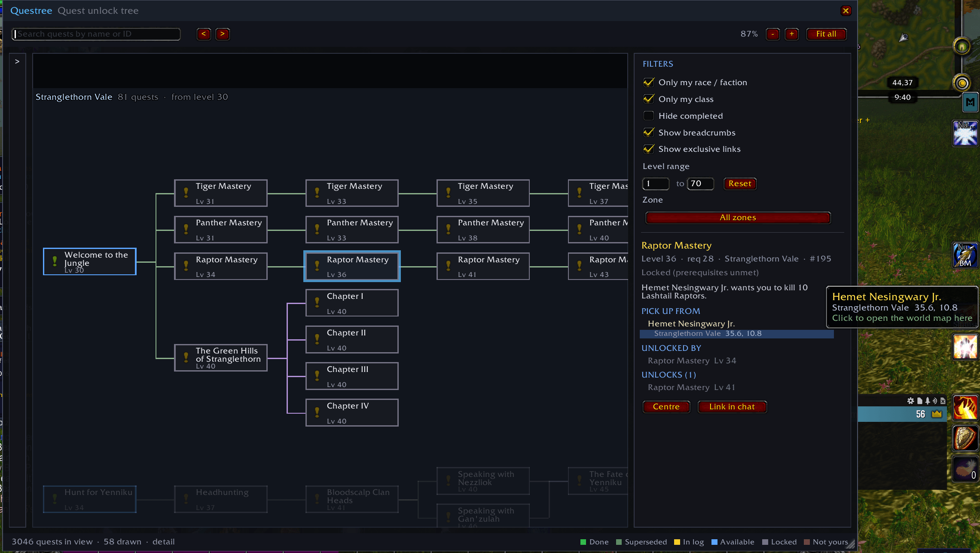The image size is (980, 553).
Task: Select the Chapter III quest node
Action: 352,376
